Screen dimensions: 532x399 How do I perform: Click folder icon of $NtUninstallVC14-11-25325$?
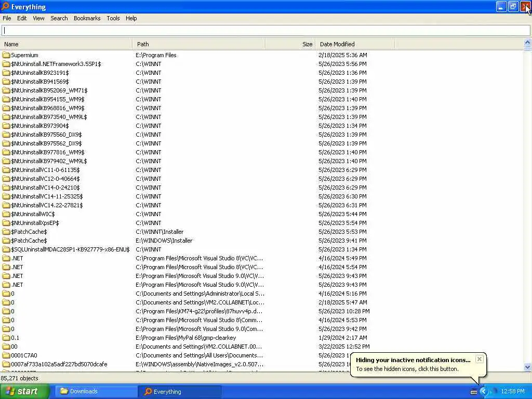point(6,196)
